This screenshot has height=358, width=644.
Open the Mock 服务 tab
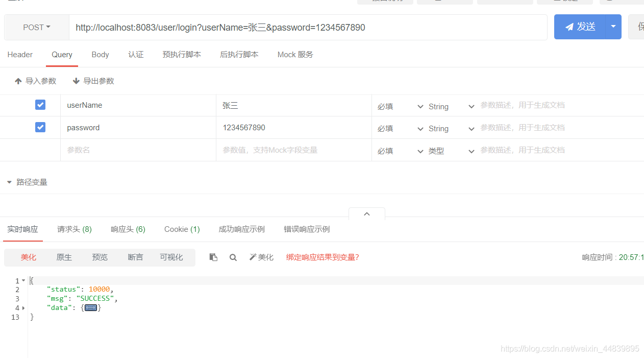click(x=295, y=55)
